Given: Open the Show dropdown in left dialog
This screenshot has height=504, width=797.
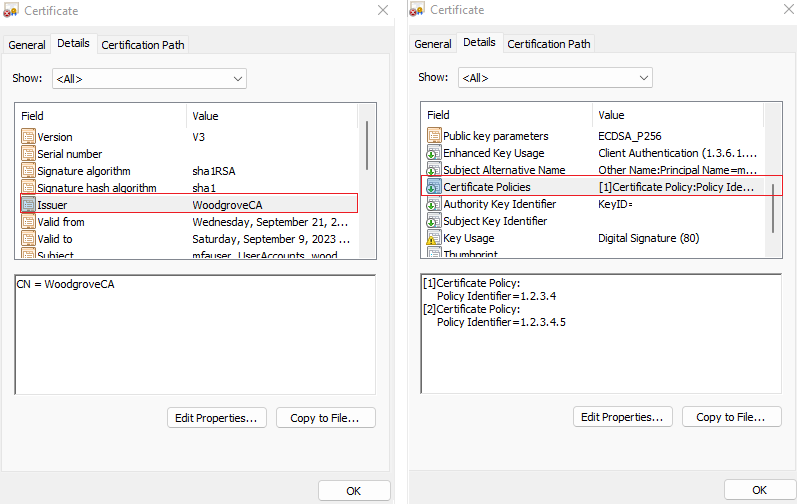Looking at the screenshot, I should 149,79.
